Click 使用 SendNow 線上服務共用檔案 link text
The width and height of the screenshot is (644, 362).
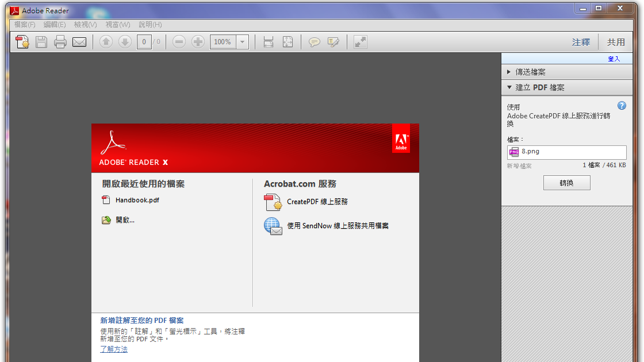coord(338,226)
